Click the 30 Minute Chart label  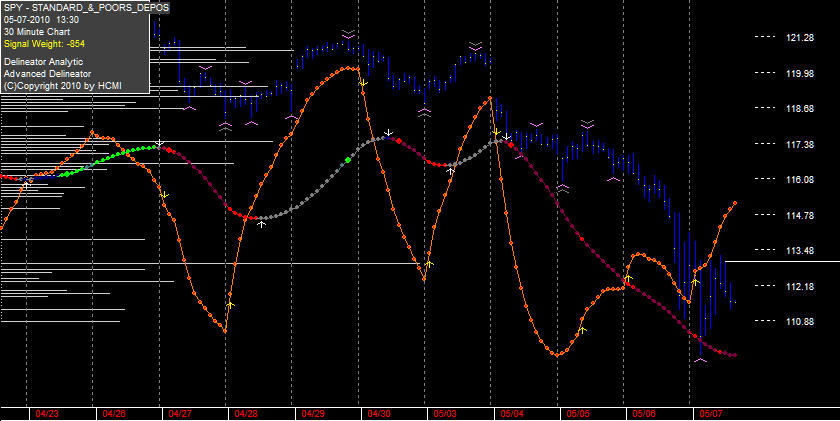click(36, 32)
